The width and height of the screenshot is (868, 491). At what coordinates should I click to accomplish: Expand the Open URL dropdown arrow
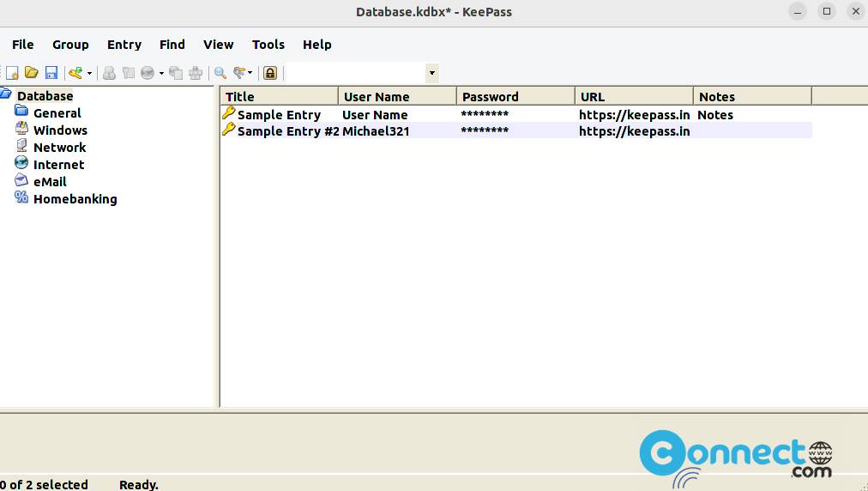tap(161, 73)
